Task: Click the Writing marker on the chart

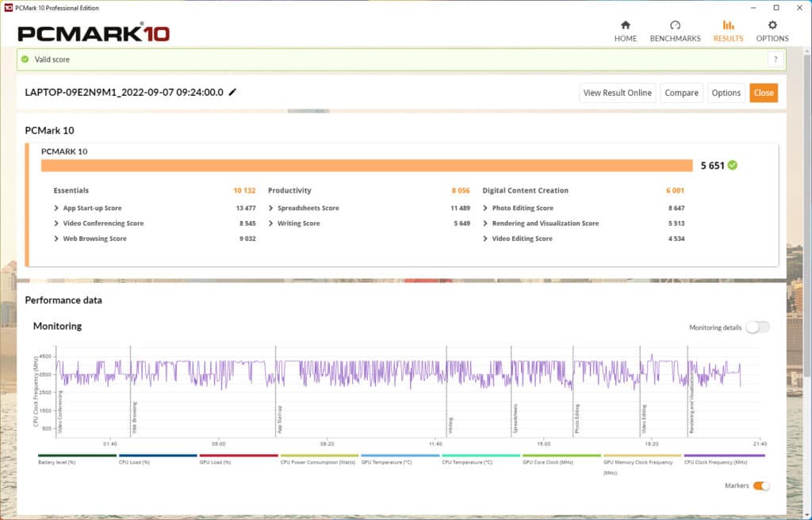Action: coord(450,425)
